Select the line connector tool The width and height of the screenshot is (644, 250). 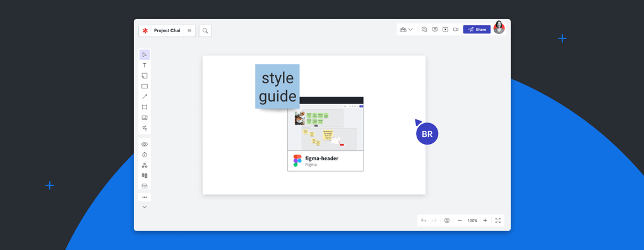(145, 97)
